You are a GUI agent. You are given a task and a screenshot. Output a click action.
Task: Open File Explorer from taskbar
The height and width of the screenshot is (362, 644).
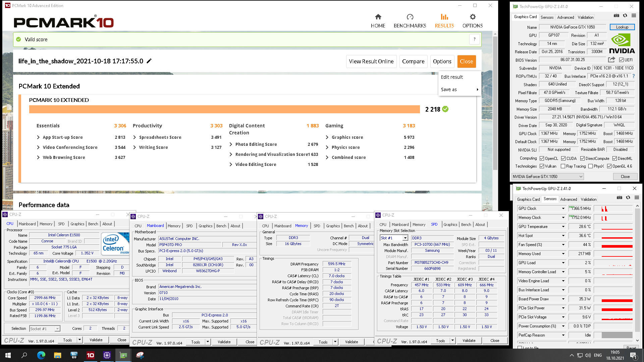click(x=57, y=355)
